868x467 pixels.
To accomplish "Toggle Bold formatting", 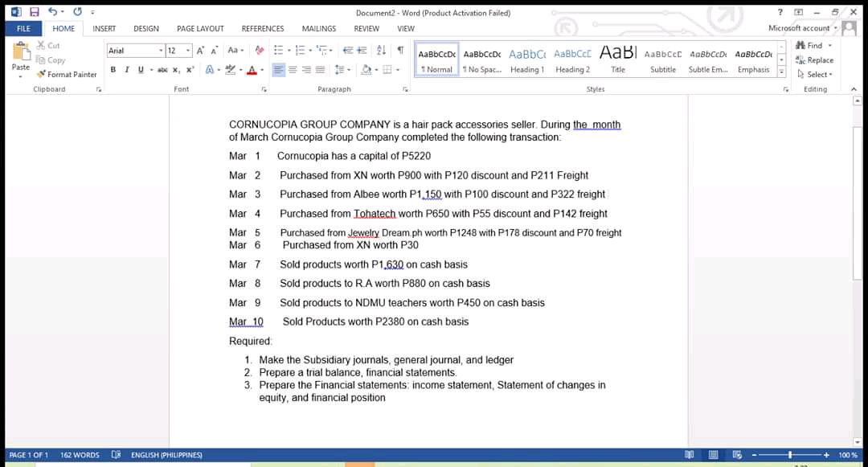I will [x=113, y=70].
